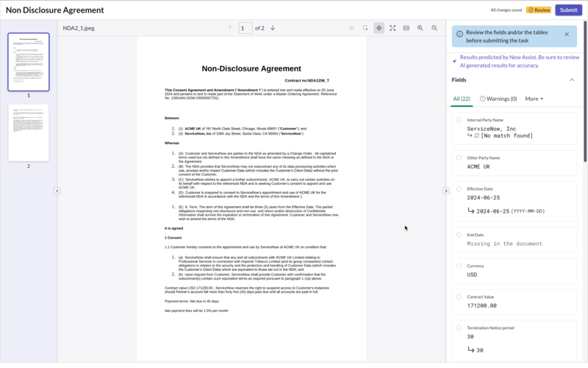The height and width of the screenshot is (368, 588).
Task: Switch to the All (22) tab
Action: [462, 99]
